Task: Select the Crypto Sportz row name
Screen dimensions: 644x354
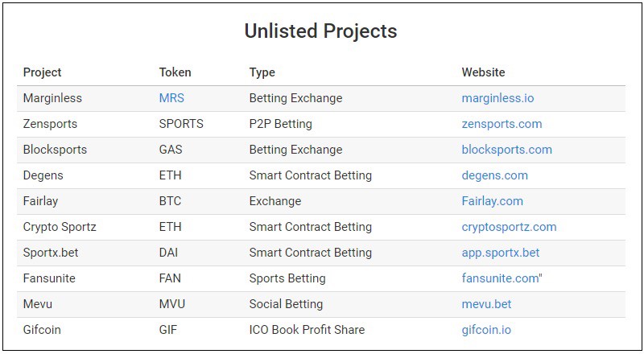Action: tap(60, 227)
